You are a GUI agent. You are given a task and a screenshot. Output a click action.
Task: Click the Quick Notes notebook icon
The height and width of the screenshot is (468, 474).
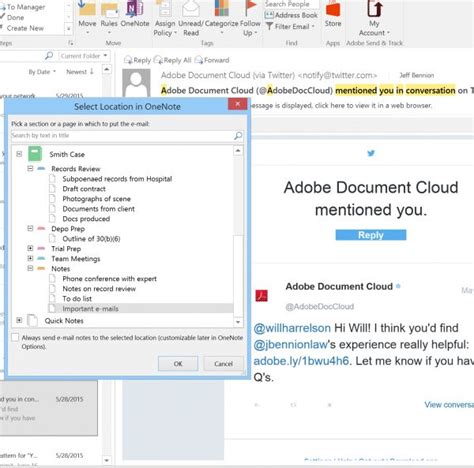[32, 320]
